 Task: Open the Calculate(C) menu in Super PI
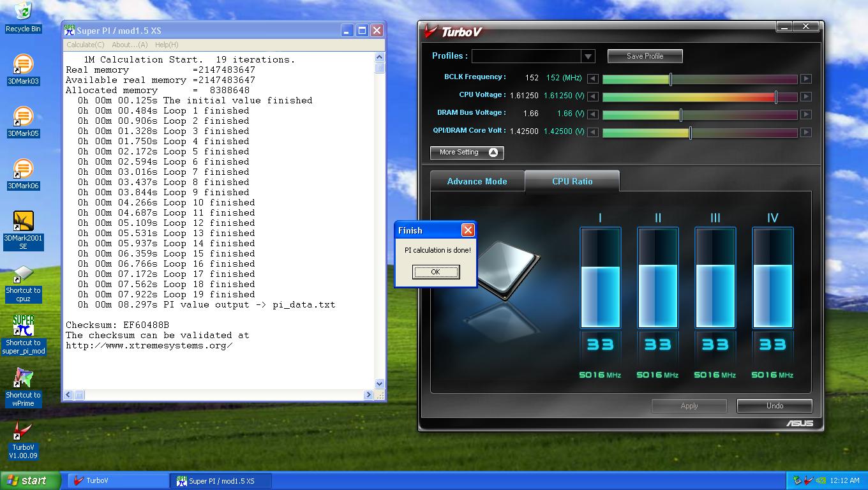pyautogui.click(x=86, y=45)
